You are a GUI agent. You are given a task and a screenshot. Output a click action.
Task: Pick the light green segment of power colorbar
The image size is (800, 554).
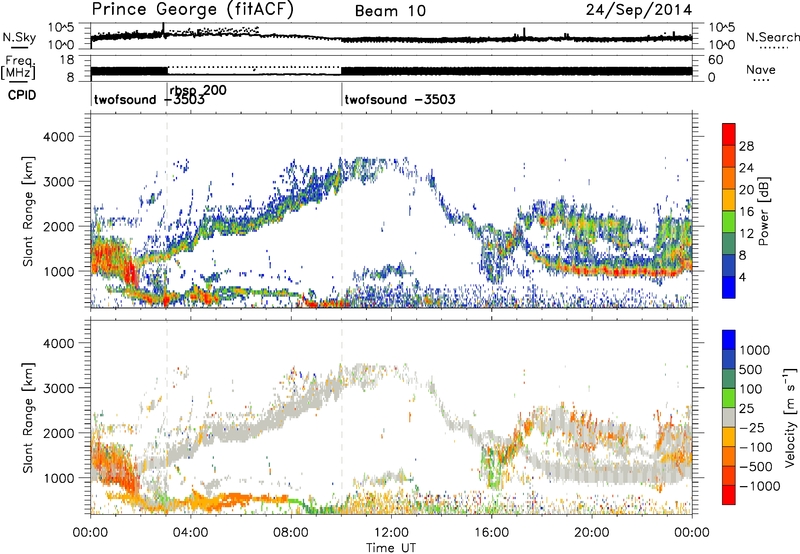click(x=729, y=221)
